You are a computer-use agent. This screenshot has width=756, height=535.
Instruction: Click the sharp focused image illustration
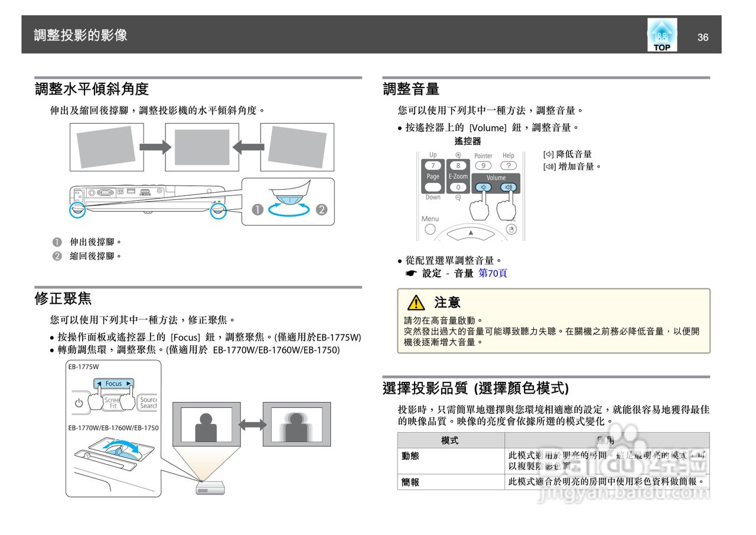point(206,424)
